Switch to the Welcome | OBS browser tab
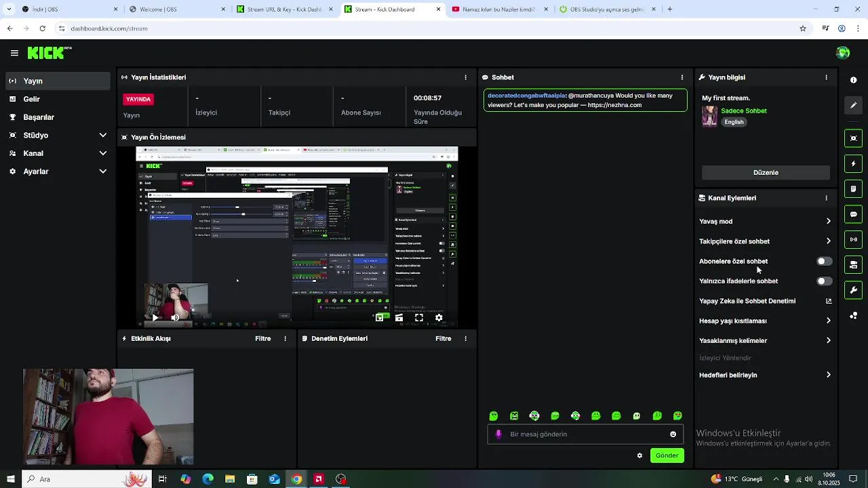868x488 pixels. tap(176, 9)
